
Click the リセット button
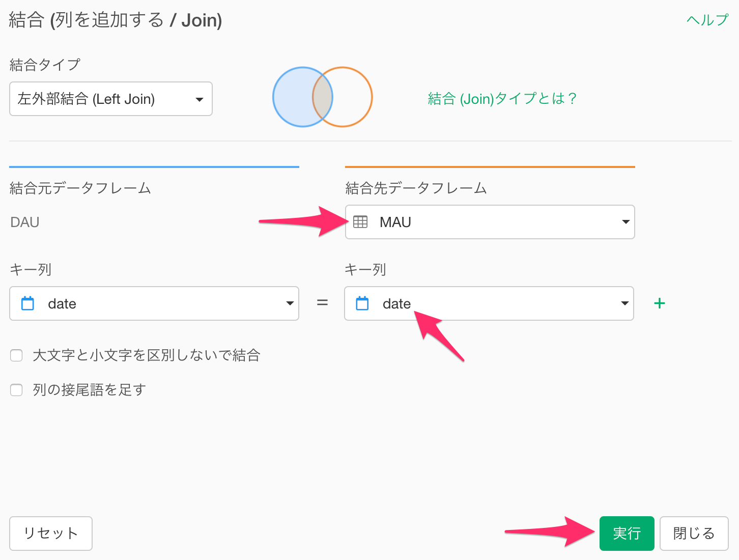(51, 534)
